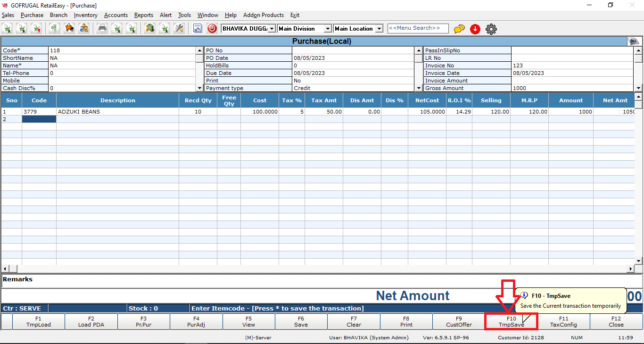Click the eye icon in Purchase(Local) header
644x344 pixels.
tap(634, 41)
